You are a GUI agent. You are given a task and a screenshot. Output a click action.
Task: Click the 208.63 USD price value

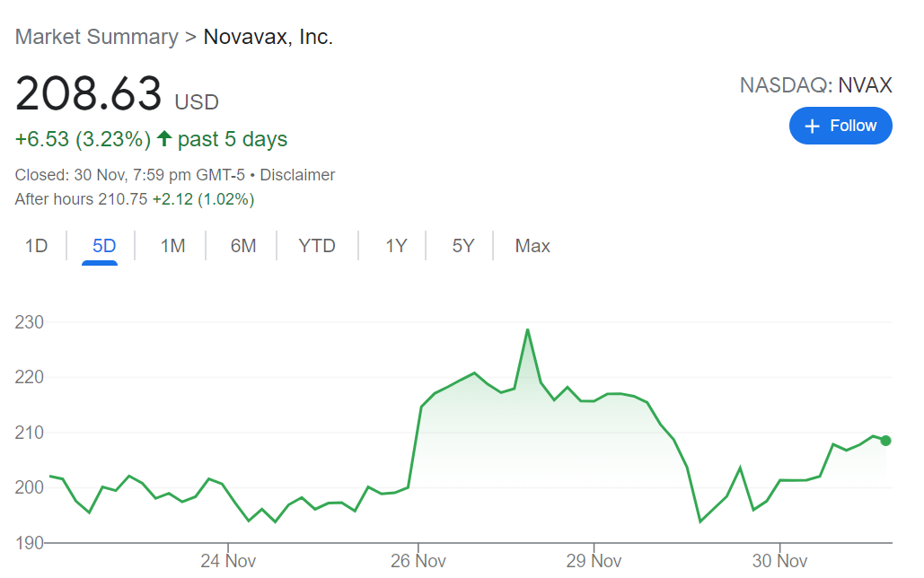(90, 95)
